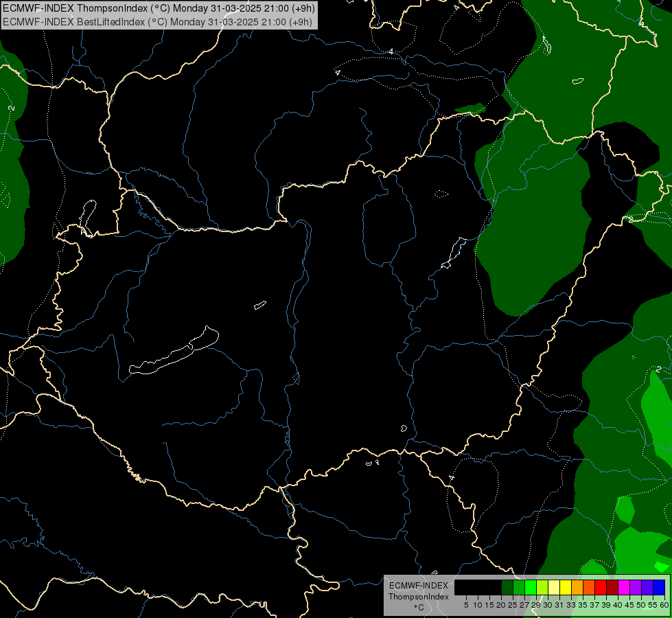The height and width of the screenshot is (618, 672).
Task: Click the large elongated lake outline on map
Action: (174, 350)
